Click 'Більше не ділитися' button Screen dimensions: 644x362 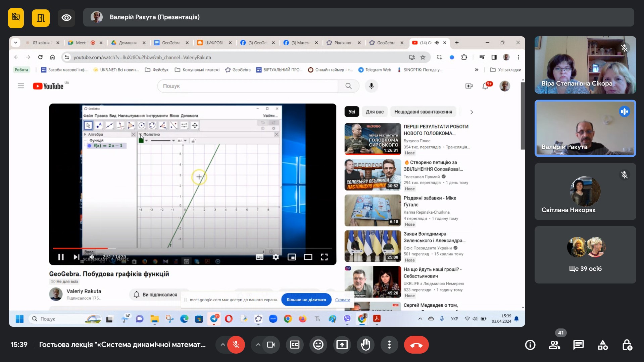tap(306, 300)
